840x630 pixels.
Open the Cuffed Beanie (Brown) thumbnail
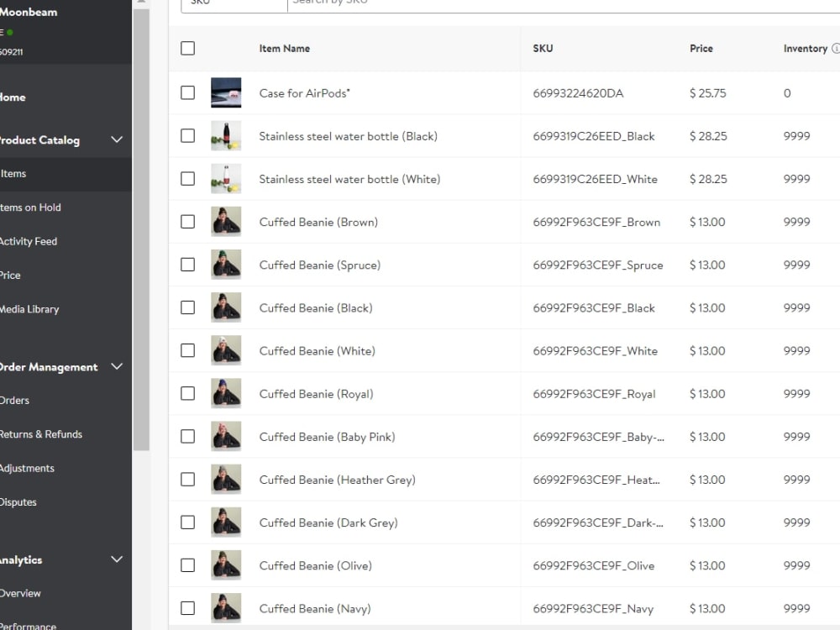point(226,221)
